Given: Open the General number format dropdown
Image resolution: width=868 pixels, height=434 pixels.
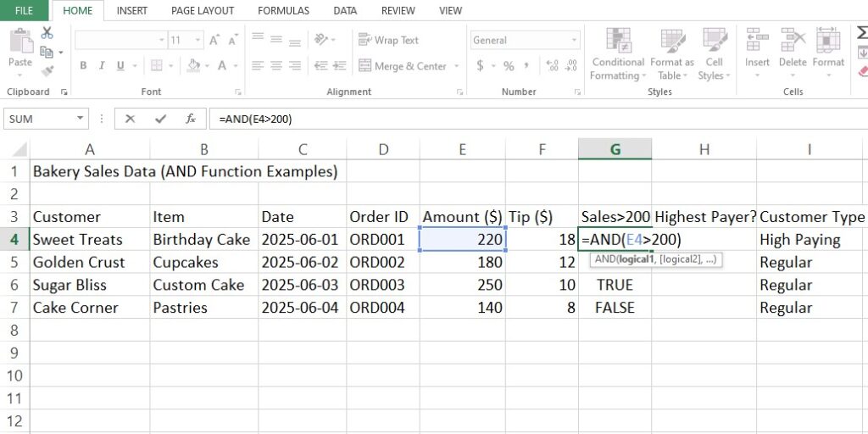Looking at the screenshot, I should 574,41.
